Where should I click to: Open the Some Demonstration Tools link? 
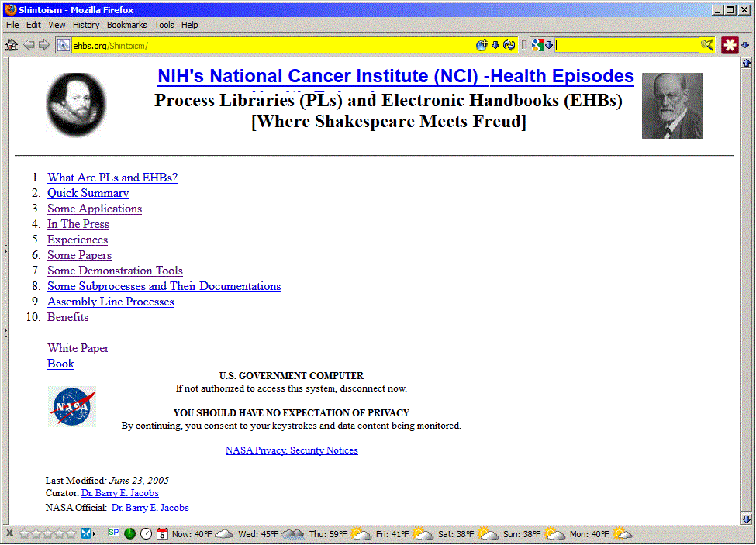pyautogui.click(x=115, y=271)
